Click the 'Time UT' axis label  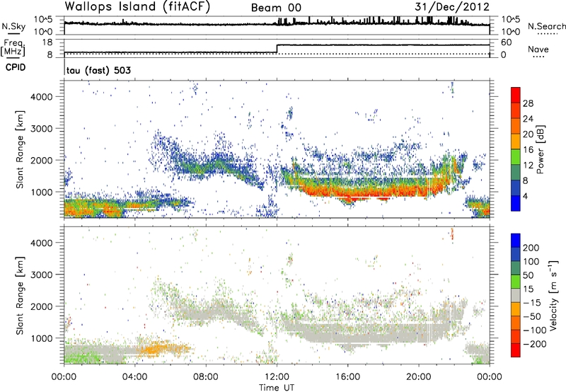coord(277,388)
